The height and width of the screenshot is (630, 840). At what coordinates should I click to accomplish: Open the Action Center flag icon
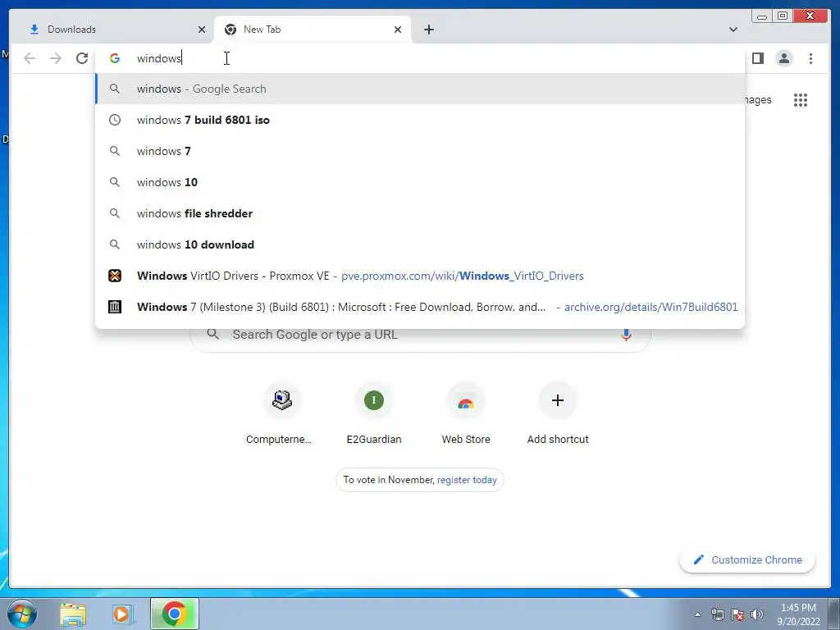click(x=737, y=614)
